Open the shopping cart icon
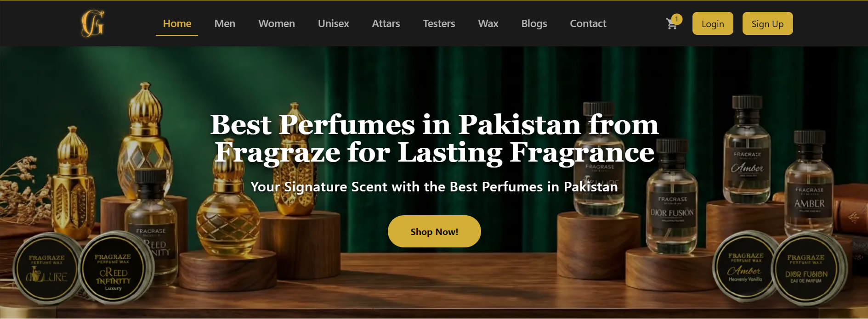Image resolution: width=868 pixels, height=319 pixels. (672, 24)
